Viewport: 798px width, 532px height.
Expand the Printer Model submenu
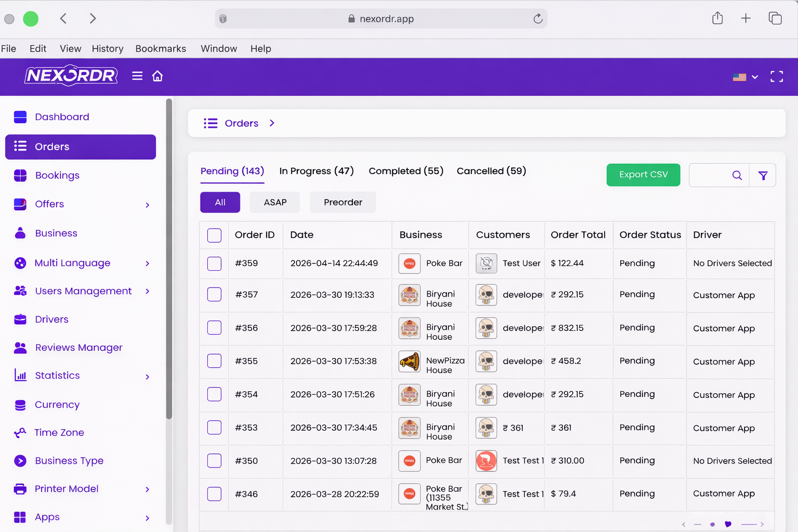148,489
